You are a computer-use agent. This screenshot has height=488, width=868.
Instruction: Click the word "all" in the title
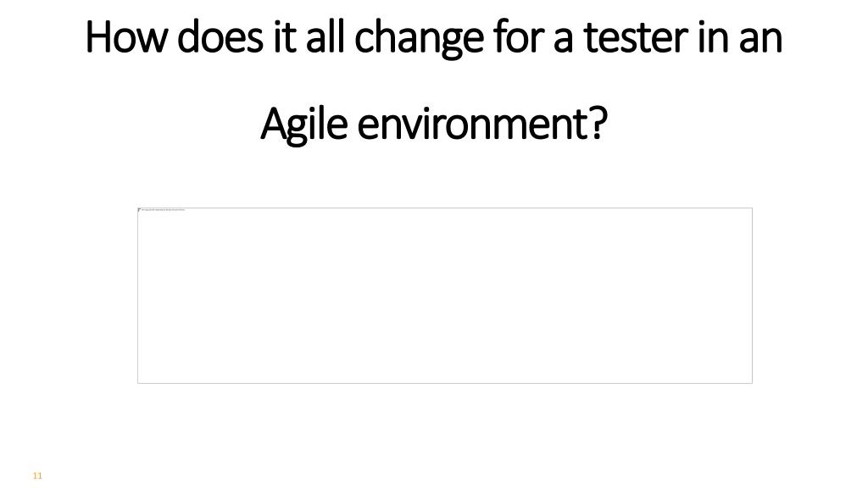[x=325, y=37]
